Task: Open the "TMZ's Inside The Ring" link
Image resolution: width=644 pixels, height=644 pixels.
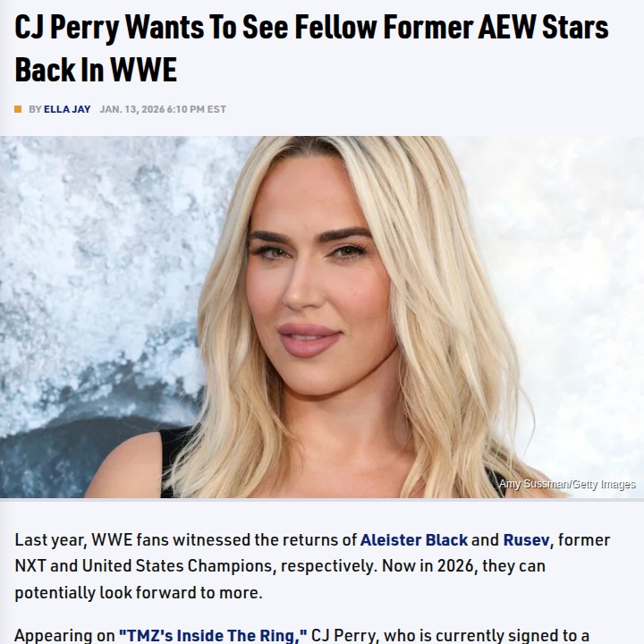Action: pyautogui.click(x=213, y=635)
